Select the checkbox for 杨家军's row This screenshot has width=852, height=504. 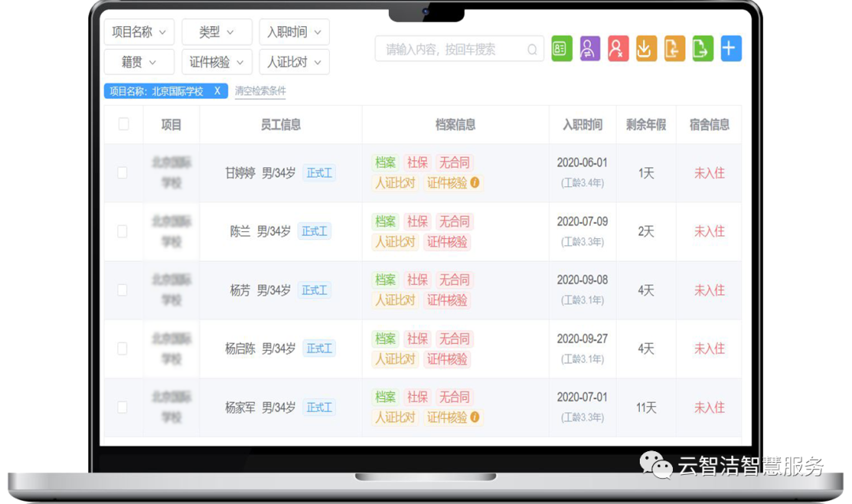(x=122, y=408)
